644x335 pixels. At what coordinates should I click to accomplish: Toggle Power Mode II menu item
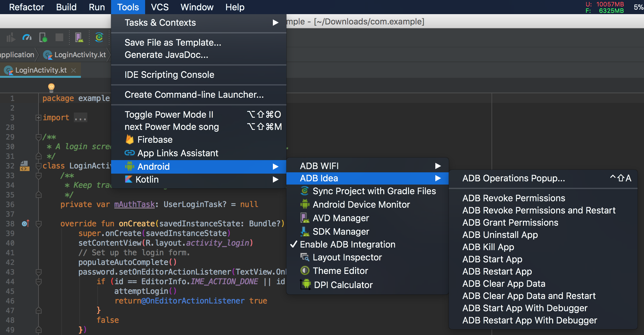169,115
